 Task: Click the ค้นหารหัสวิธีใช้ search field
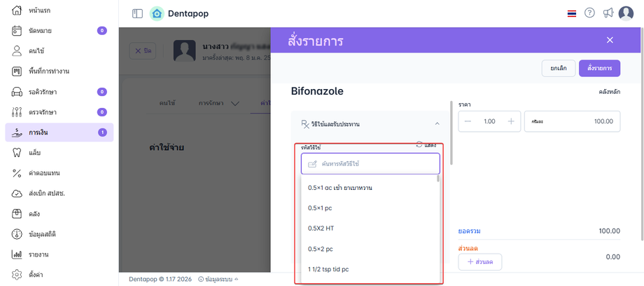[370, 164]
